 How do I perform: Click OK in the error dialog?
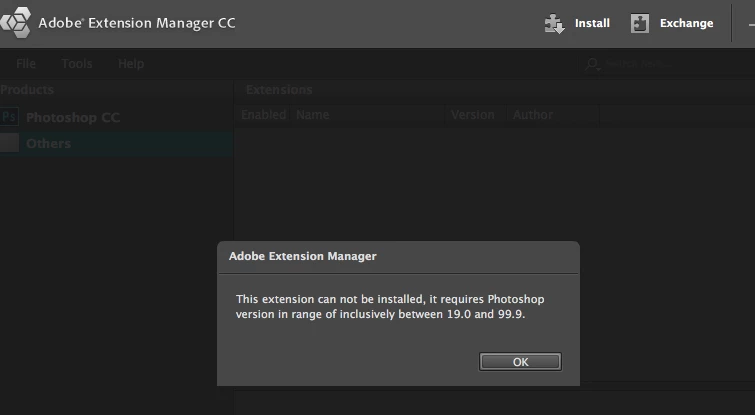coord(520,362)
